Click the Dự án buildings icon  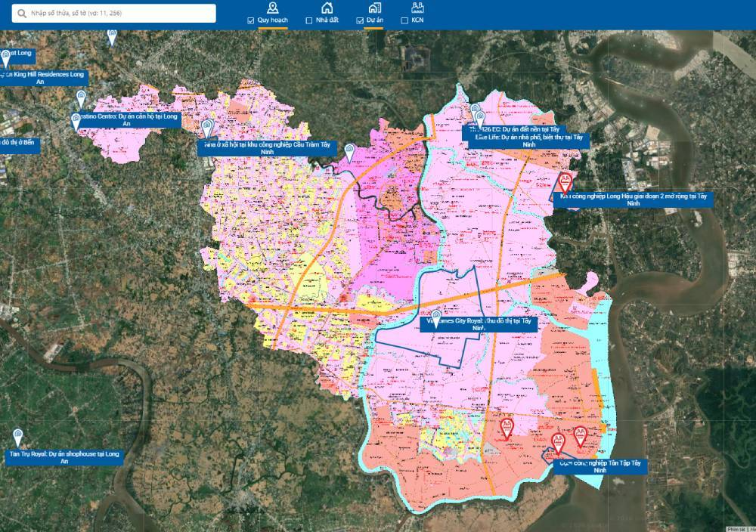[x=373, y=8]
